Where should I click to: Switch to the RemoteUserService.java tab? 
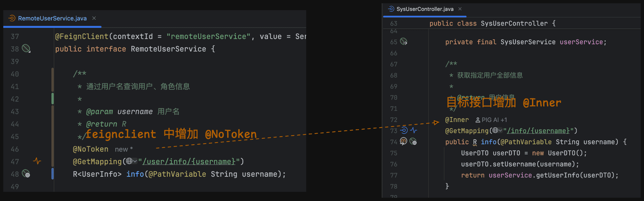tap(52, 18)
